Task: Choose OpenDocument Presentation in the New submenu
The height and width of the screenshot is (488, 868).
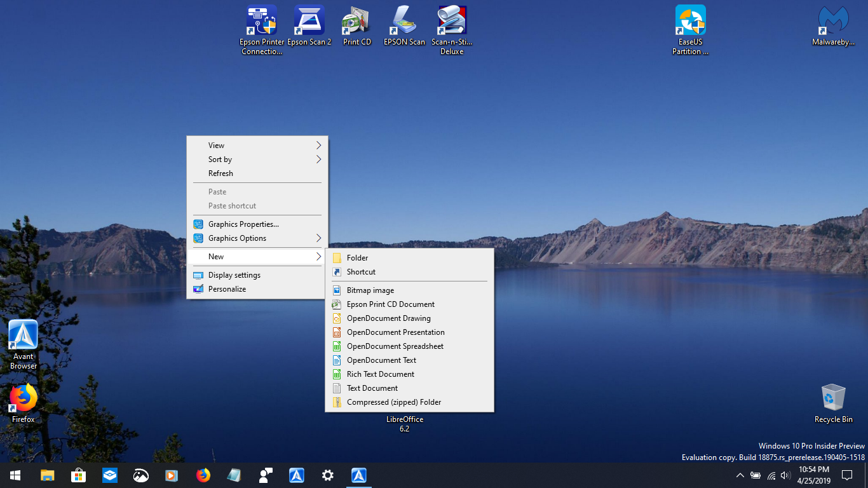Action: [x=409, y=332]
